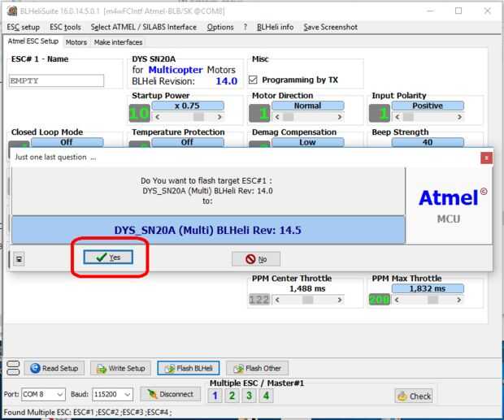
Task: Open Select ATMEL / SILABS Interface menu
Action: pos(143,28)
